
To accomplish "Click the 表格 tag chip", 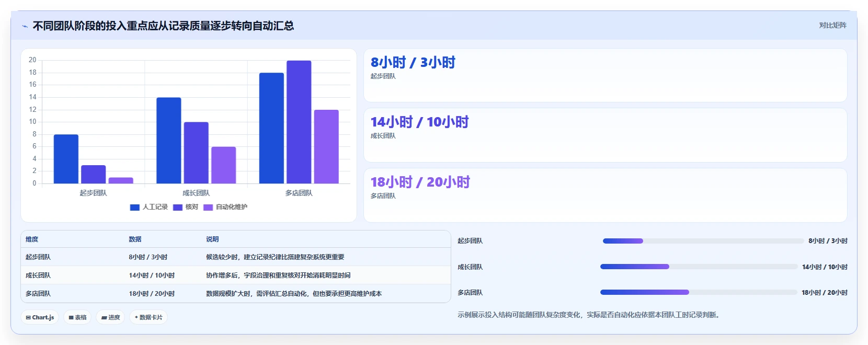I will coord(77,317).
